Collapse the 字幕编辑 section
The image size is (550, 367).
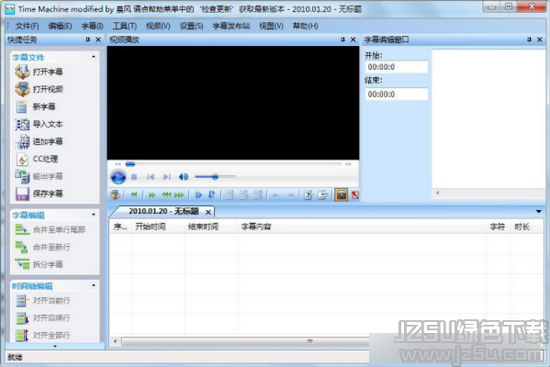pyautogui.click(x=93, y=214)
